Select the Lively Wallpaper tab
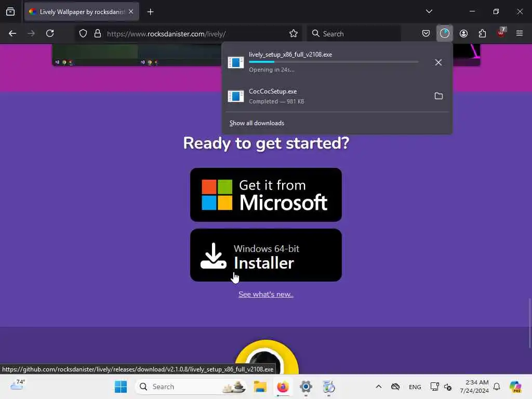Screen dimensions: 532x399 (x=82, y=12)
